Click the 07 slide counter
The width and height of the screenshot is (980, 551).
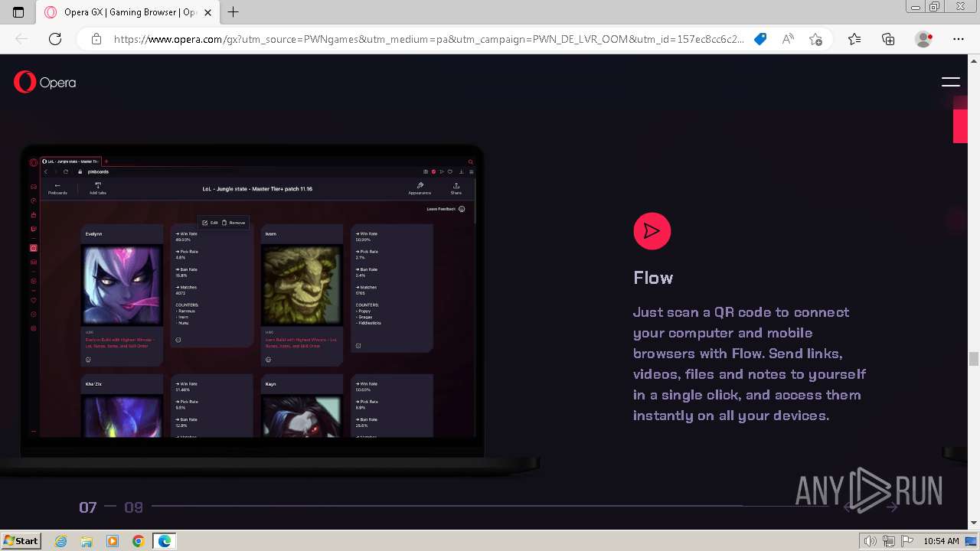point(88,507)
